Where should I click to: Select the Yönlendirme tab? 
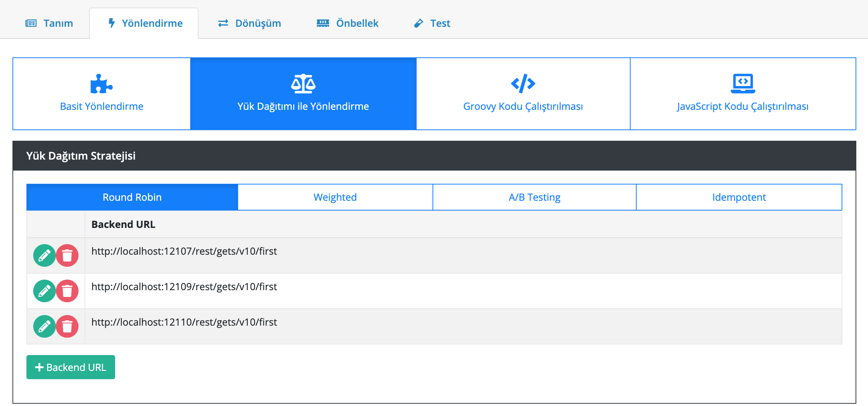click(x=144, y=23)
